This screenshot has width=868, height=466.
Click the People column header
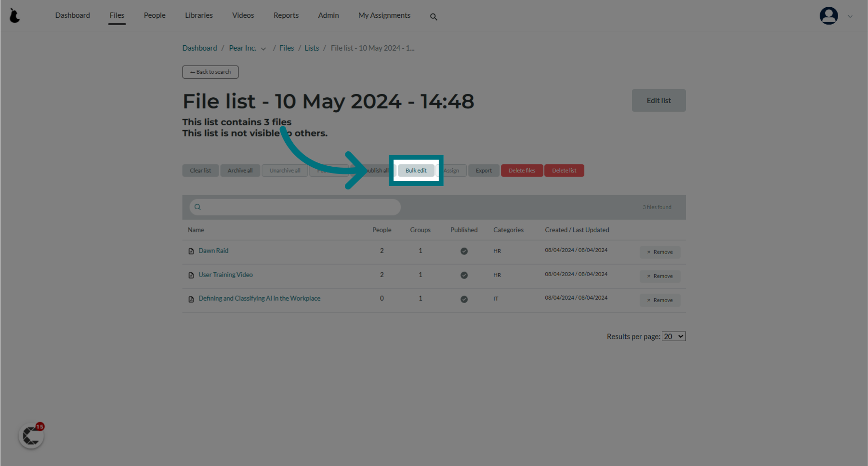pos(382,230)
